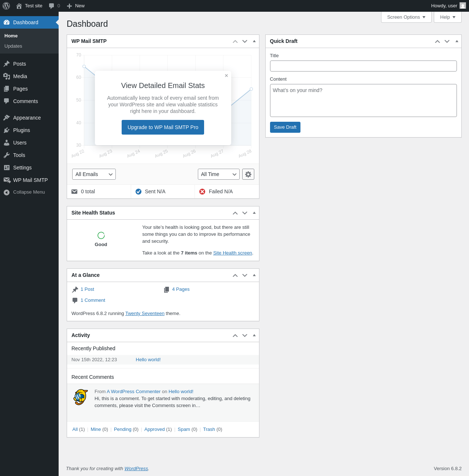Open the Appearance menu label
This screenshot has width=469, height=476.
tap(27, 118)
